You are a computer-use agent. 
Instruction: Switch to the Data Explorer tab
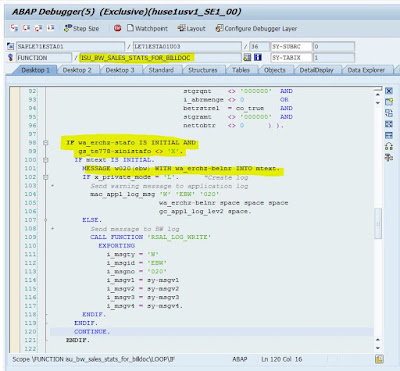tap(366, 70)
